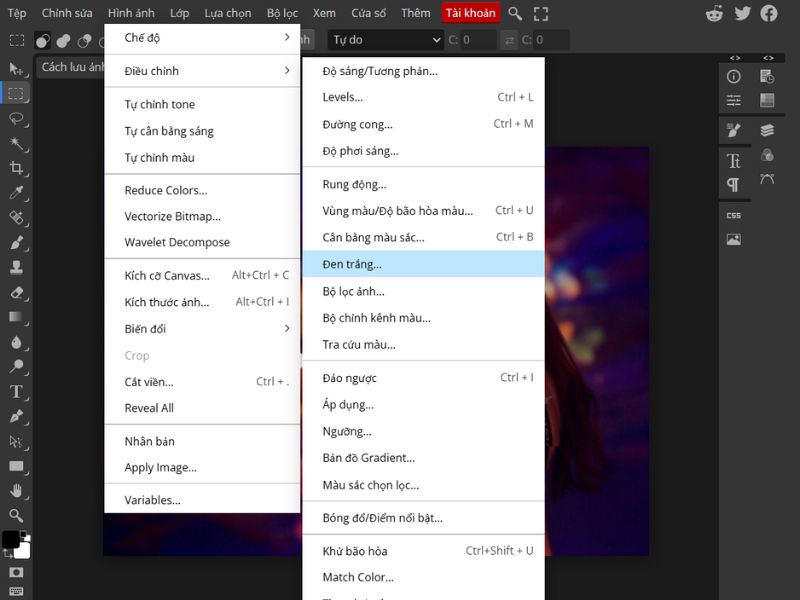Click the swap width and height button
800x600 pixels.
tap(509, 40)
